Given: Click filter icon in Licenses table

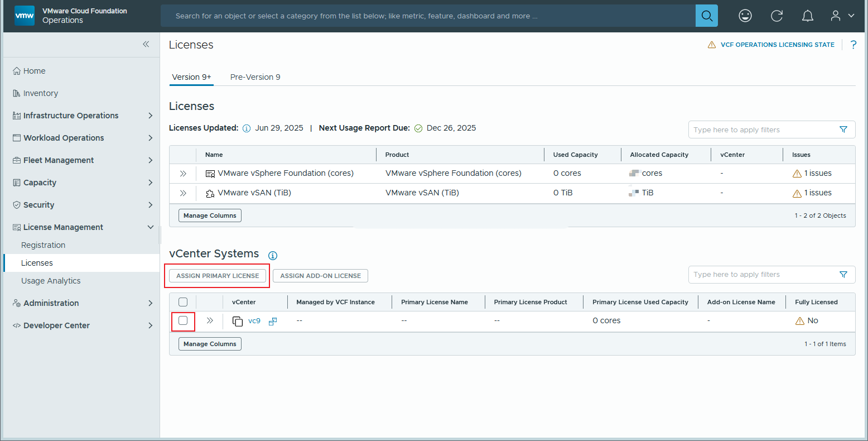Looking at the screenshot, I should [843, 130].
